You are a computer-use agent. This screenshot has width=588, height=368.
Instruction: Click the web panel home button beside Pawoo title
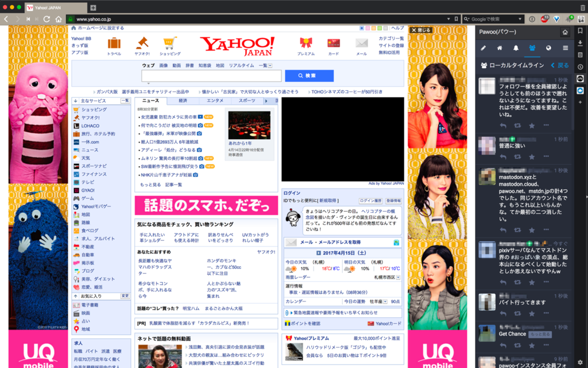point(565,32)
